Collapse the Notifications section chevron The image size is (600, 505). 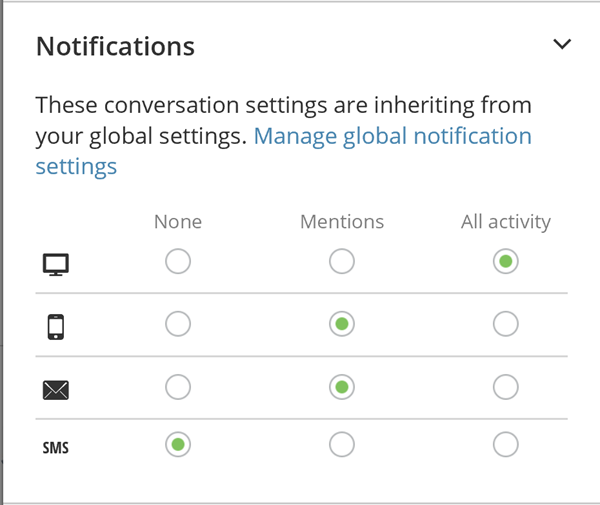tap(562, 44)
